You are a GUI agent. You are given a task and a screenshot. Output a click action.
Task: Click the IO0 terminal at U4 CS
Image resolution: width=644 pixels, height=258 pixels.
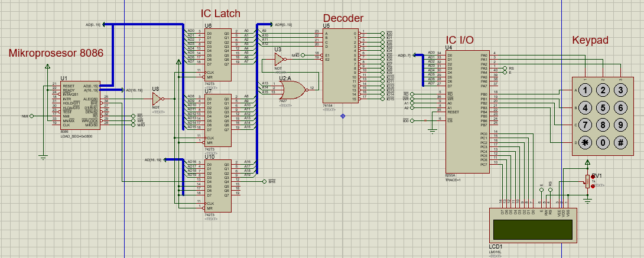point(412,120)
